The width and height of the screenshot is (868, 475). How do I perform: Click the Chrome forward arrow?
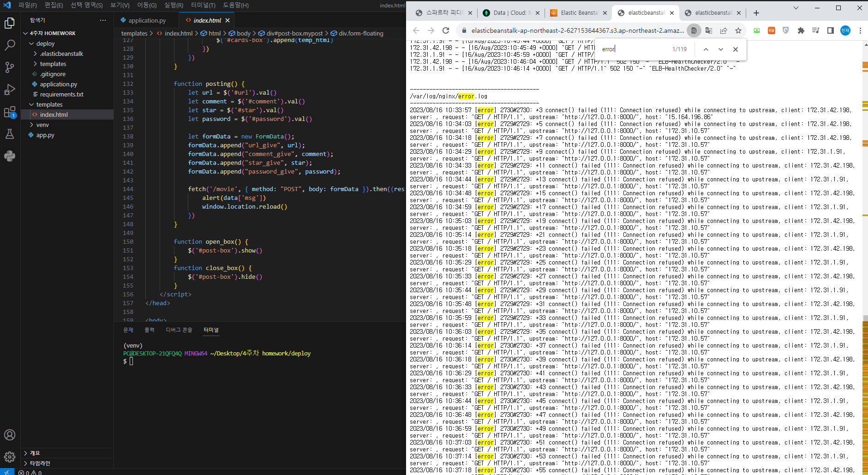(431, 30)
